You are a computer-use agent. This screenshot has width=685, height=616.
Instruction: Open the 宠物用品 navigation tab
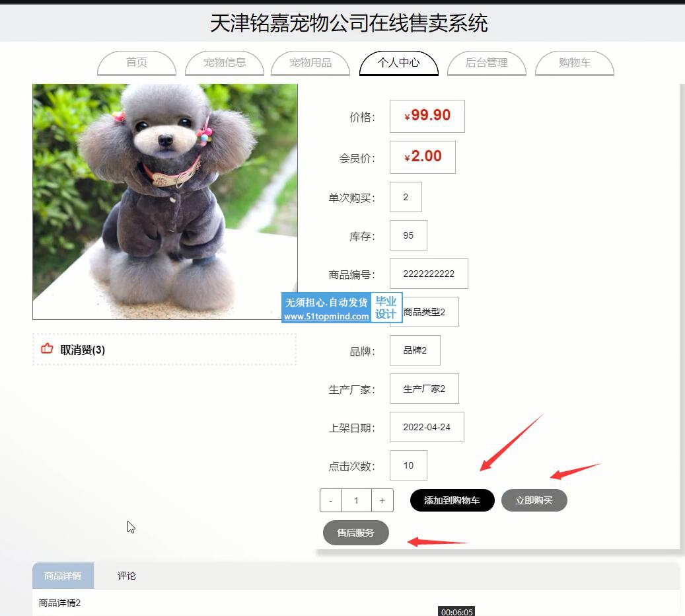(310, 63)
